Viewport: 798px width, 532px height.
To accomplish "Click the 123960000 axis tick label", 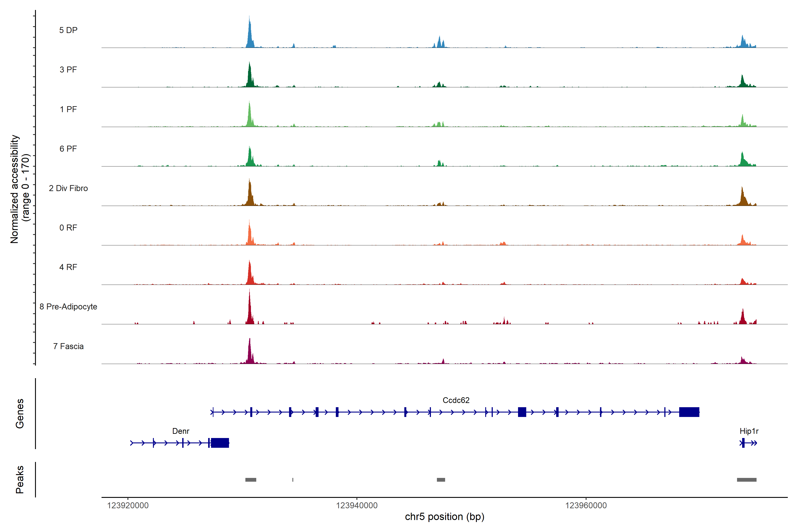I will (586, 506).
